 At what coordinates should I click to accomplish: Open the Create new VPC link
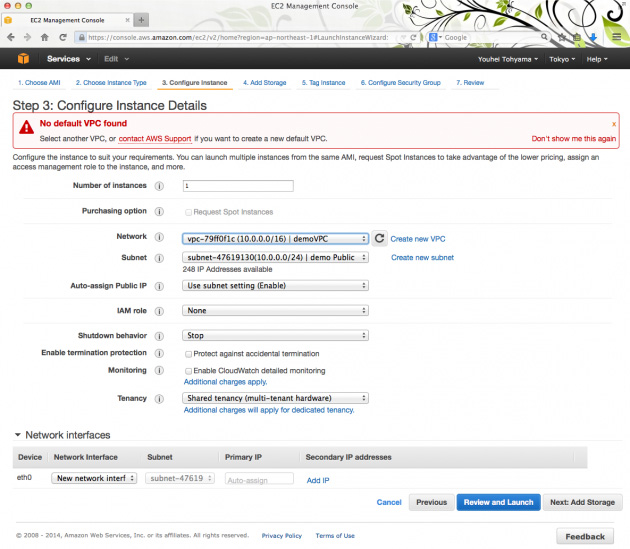418,239
